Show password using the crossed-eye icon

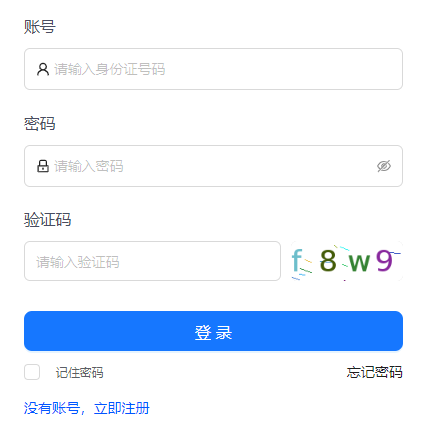[x=384, y=166]
